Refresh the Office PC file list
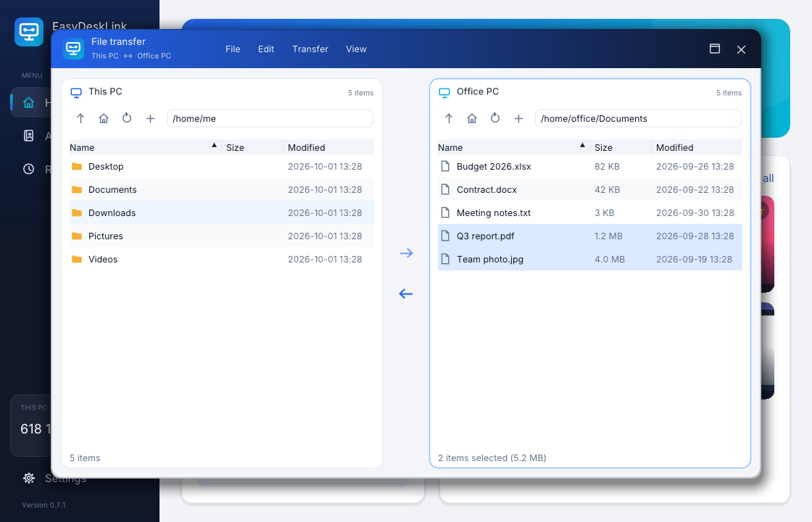Image resolution: width=812 pixels, height=522 pixels. pyautogui.click(x=495, y=119)
